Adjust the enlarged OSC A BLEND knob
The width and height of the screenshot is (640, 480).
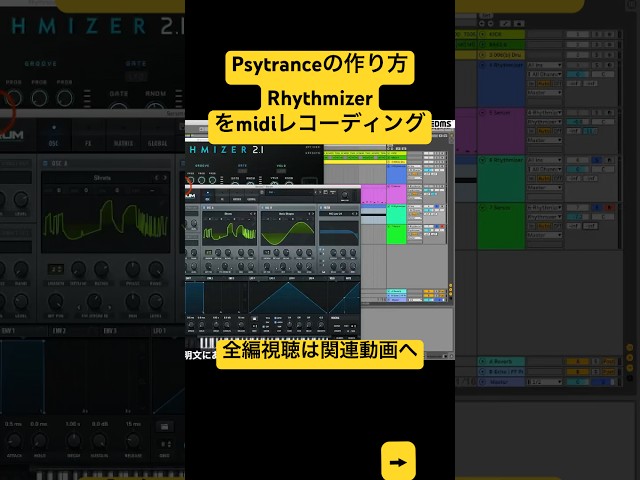pos(101,269)
